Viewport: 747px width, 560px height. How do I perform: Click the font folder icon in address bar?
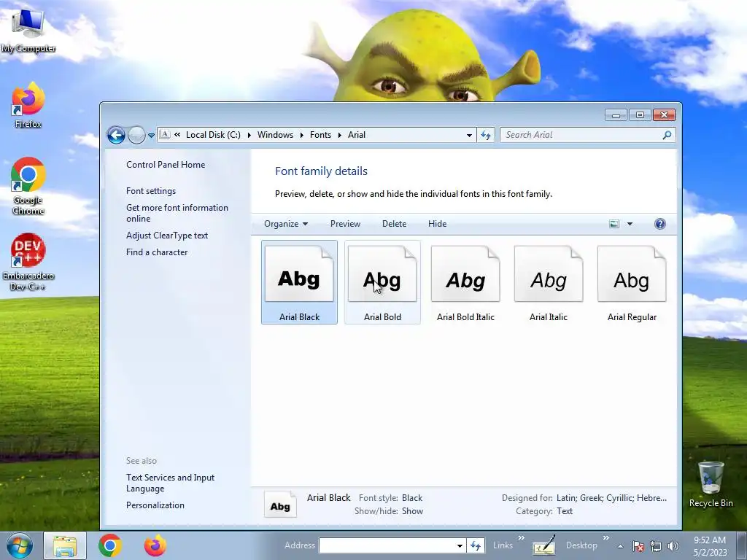coord(164,134)
